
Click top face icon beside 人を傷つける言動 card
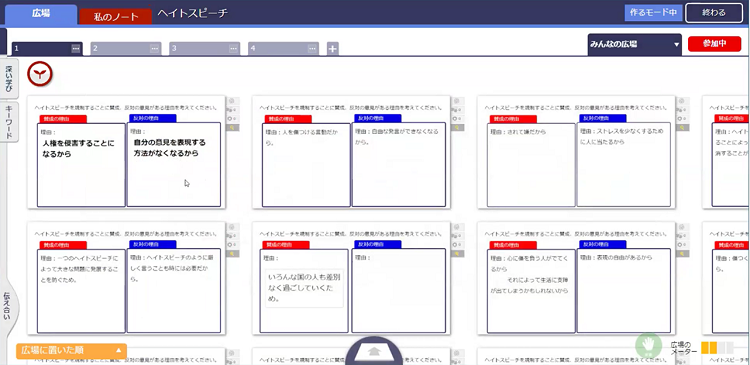coord(457,101)
